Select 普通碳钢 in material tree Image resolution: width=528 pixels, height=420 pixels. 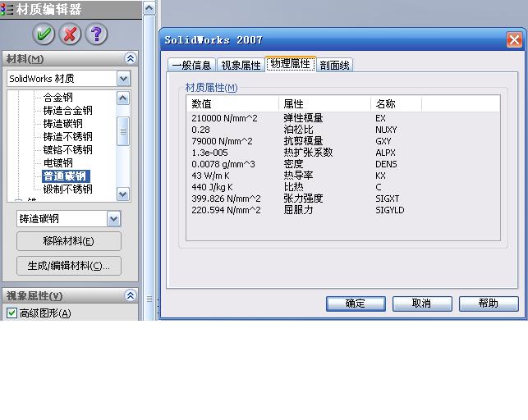point(66,176)
